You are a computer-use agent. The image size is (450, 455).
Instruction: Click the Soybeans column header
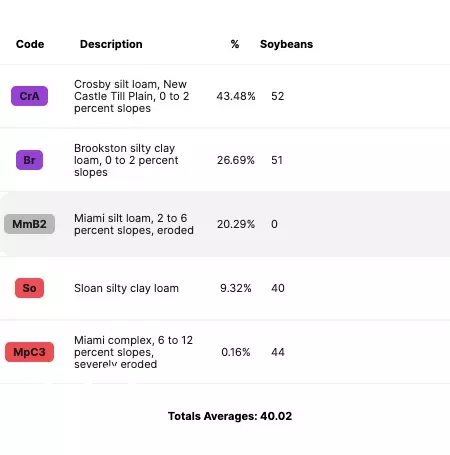click(x=286, y=44)
